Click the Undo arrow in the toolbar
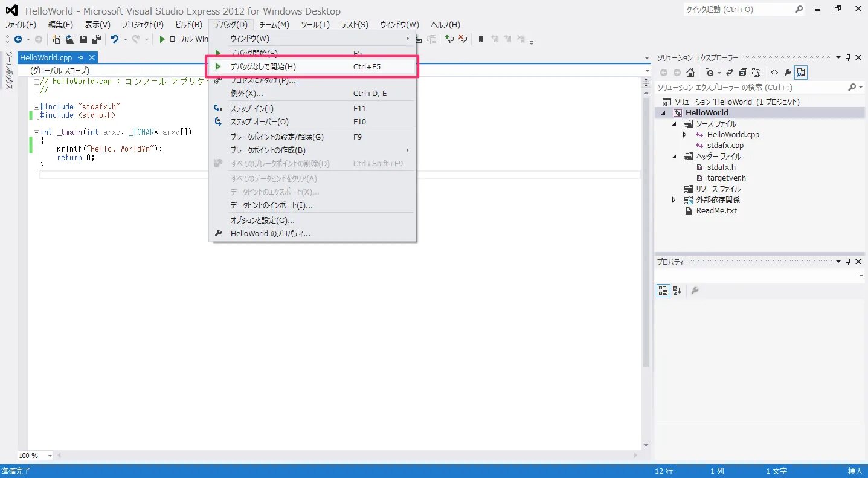 tap(114, 39)
